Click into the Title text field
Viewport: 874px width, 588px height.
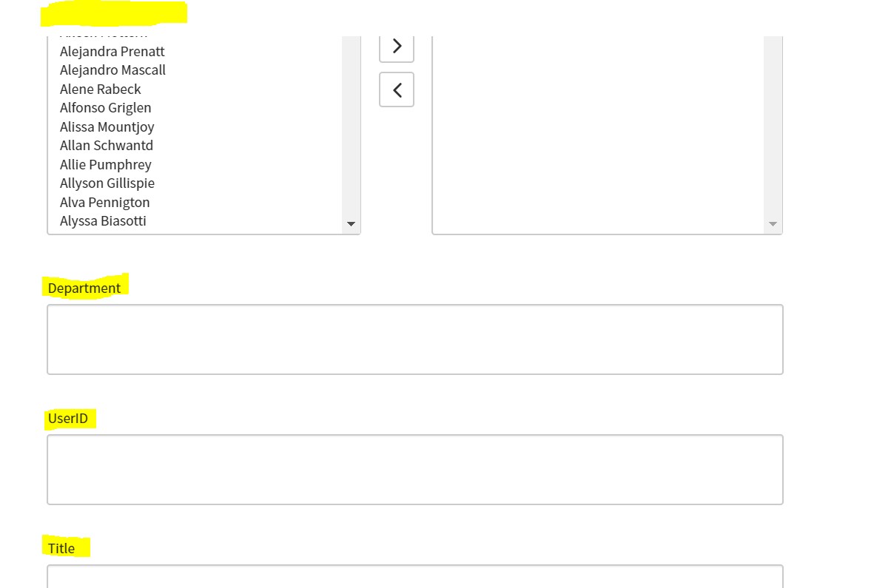pos(414,577)
